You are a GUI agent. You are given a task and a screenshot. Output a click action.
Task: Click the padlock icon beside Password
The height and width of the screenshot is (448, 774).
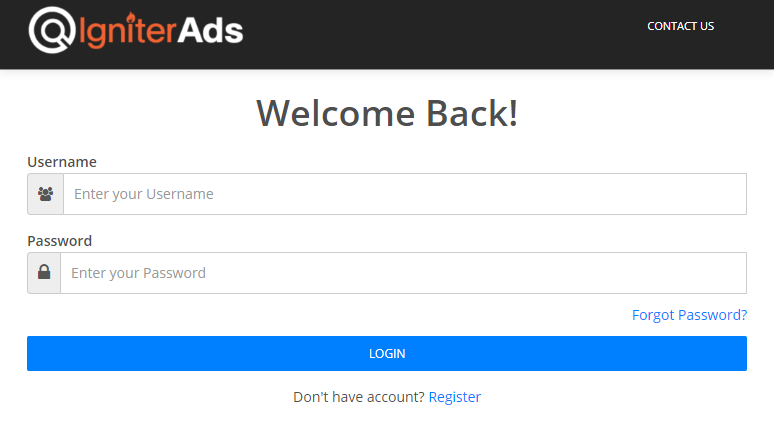pos(44,272)
